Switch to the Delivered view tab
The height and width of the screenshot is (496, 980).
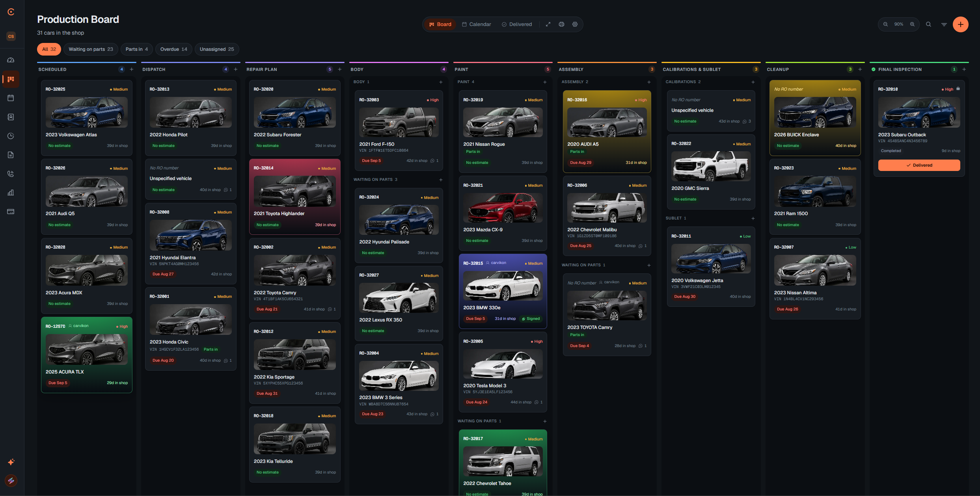tap(517, 24)
